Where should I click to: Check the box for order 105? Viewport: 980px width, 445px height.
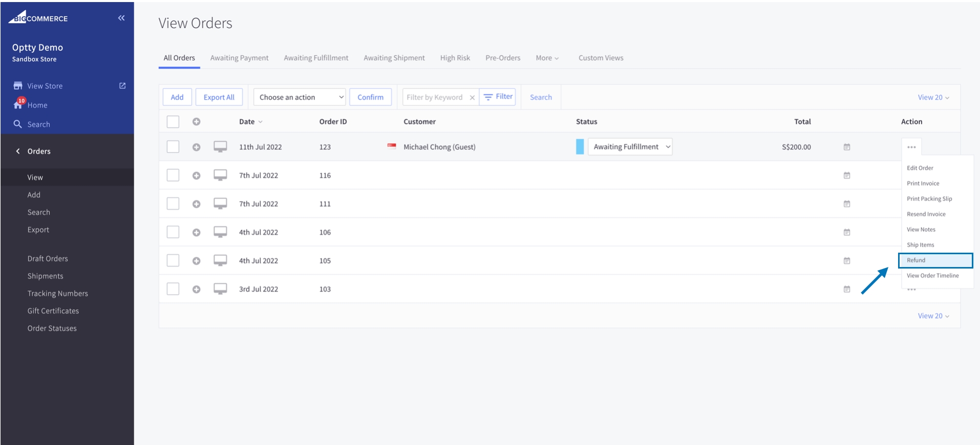click(173, 260)
